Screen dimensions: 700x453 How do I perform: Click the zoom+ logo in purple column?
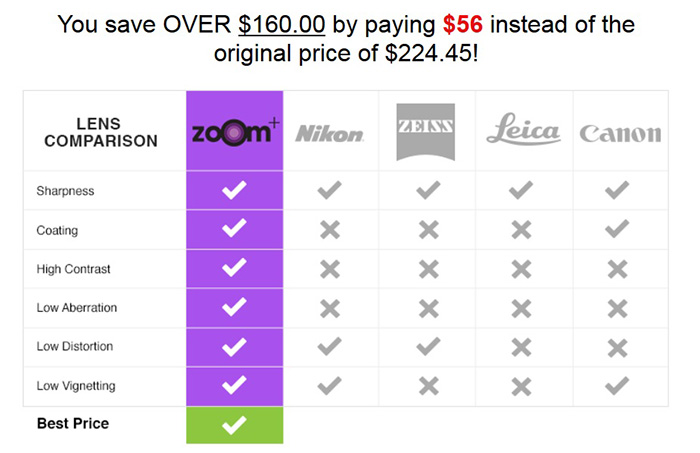coord(235,132)
